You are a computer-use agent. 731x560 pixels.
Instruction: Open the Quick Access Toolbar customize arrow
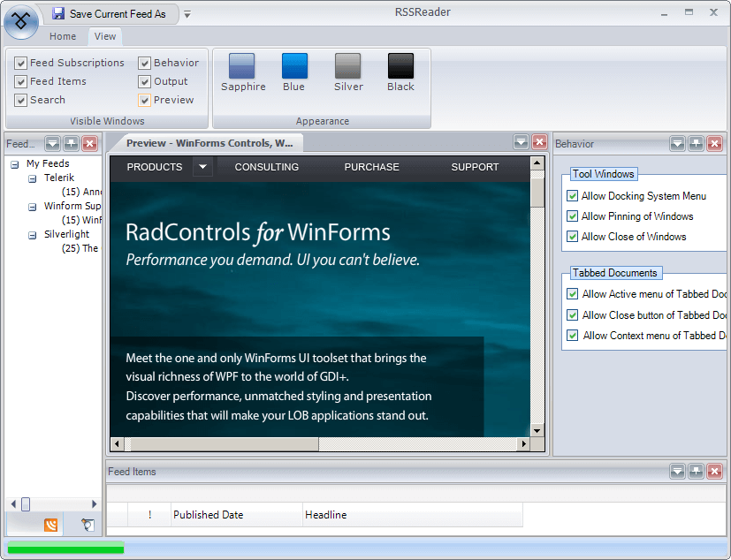point(186,14)
